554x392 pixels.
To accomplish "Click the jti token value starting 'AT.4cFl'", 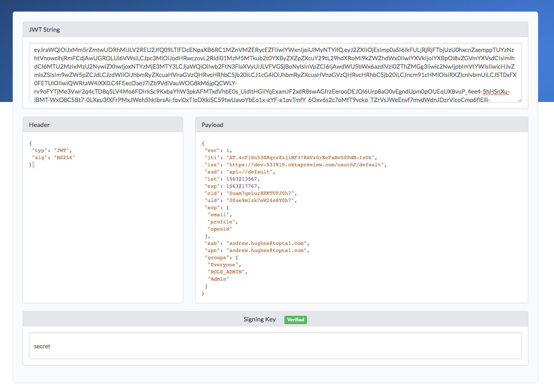I will [x=301, y=158].
